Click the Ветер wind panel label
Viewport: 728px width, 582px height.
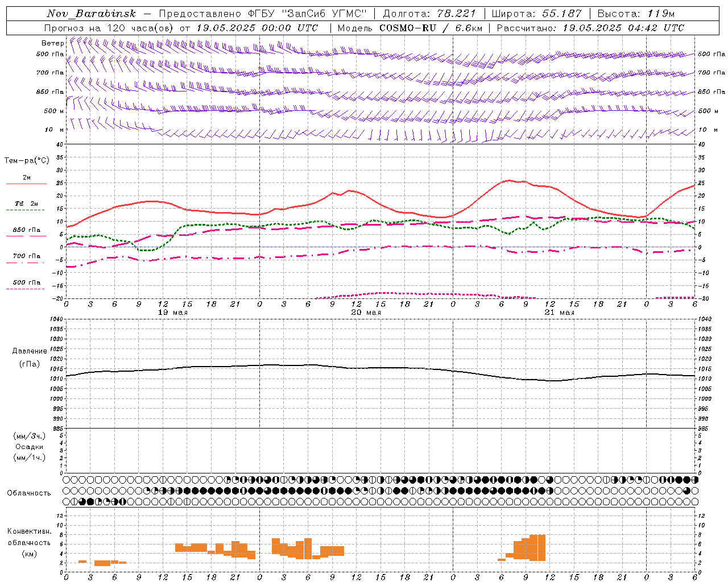point(52,43)
